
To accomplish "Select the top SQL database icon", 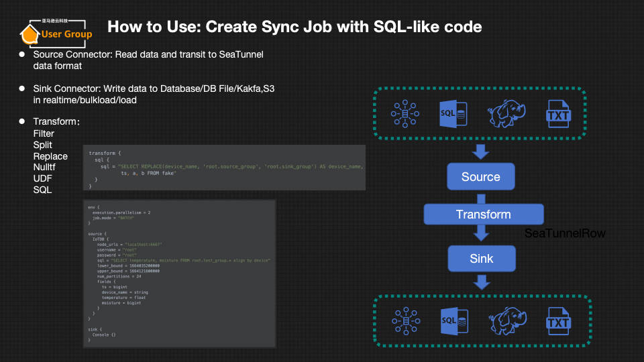I will coord(453,114).
